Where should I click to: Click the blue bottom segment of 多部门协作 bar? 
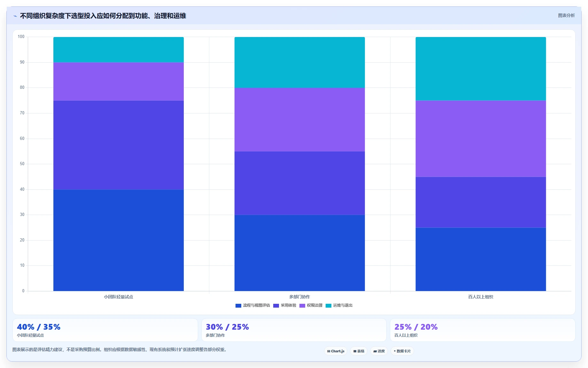[x=300, y=253]
